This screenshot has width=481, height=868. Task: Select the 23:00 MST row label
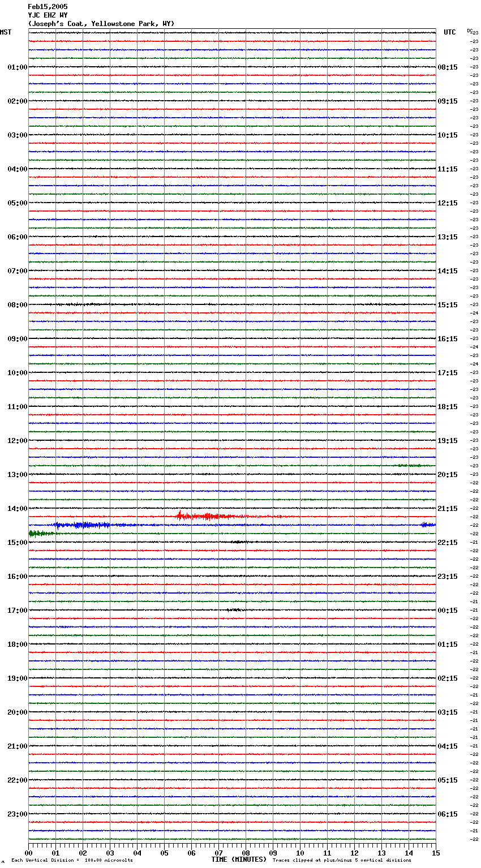(17, 814)
